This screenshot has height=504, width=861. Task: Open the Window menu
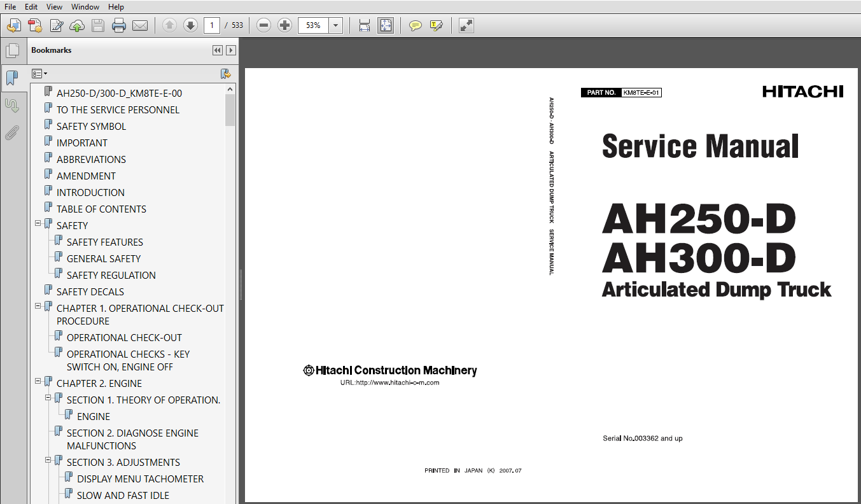85,7
